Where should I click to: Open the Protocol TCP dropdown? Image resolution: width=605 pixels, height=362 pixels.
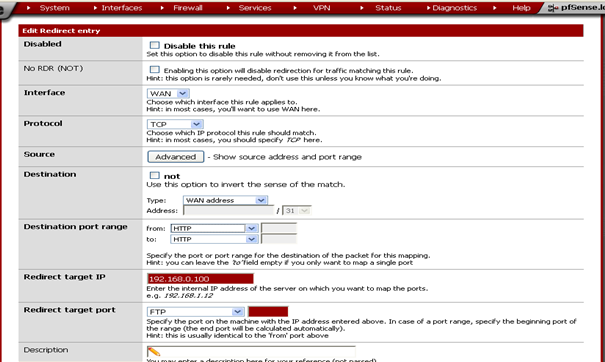click(175, 124)
